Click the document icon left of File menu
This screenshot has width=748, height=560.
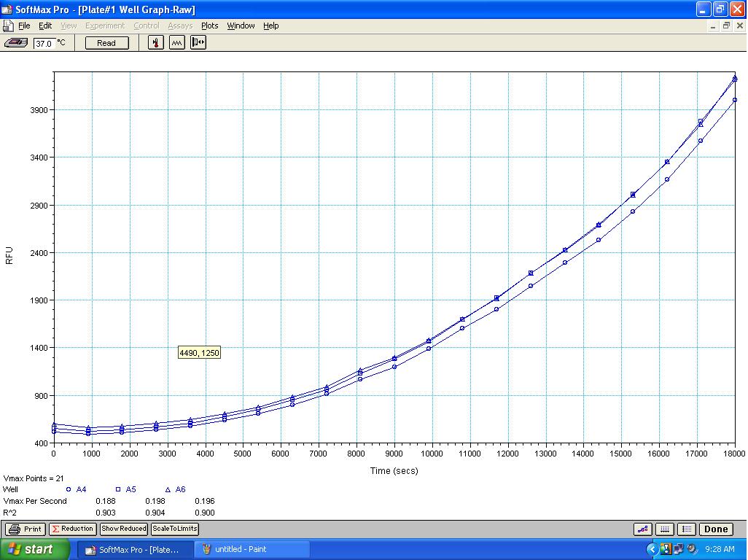pyautogui.click(x=8, y=26)
